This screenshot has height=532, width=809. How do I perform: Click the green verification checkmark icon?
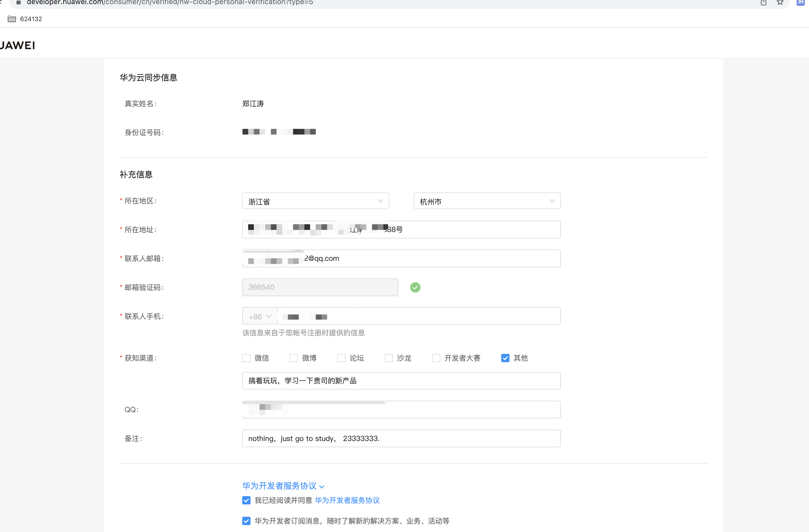[415, 287]
